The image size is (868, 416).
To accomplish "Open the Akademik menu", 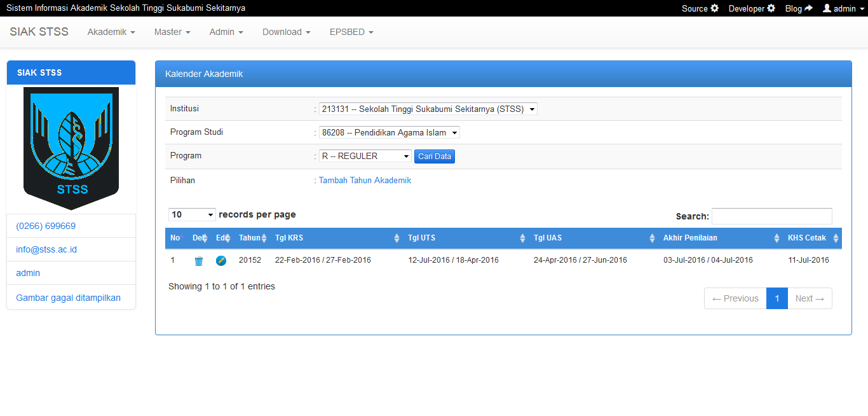I will 111,32.
